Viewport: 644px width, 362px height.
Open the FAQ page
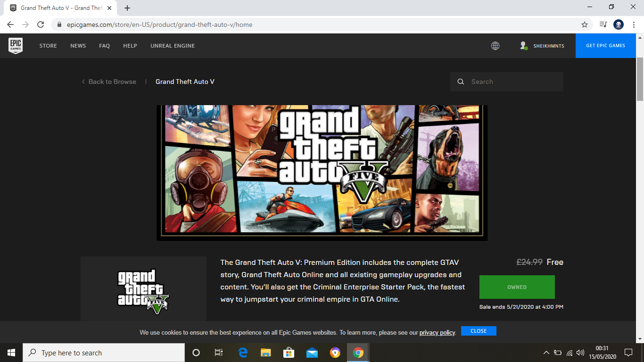pos(104,46)
